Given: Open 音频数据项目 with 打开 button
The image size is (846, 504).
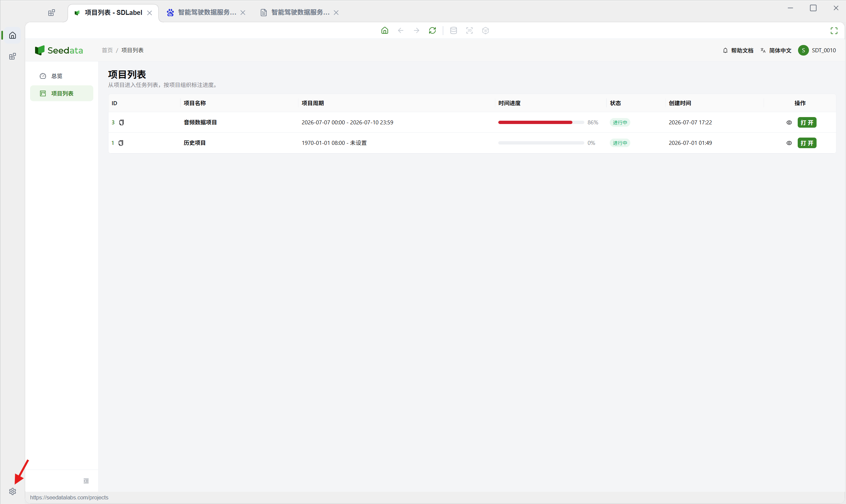Looking at the screenshot, I should click(807, 123).
